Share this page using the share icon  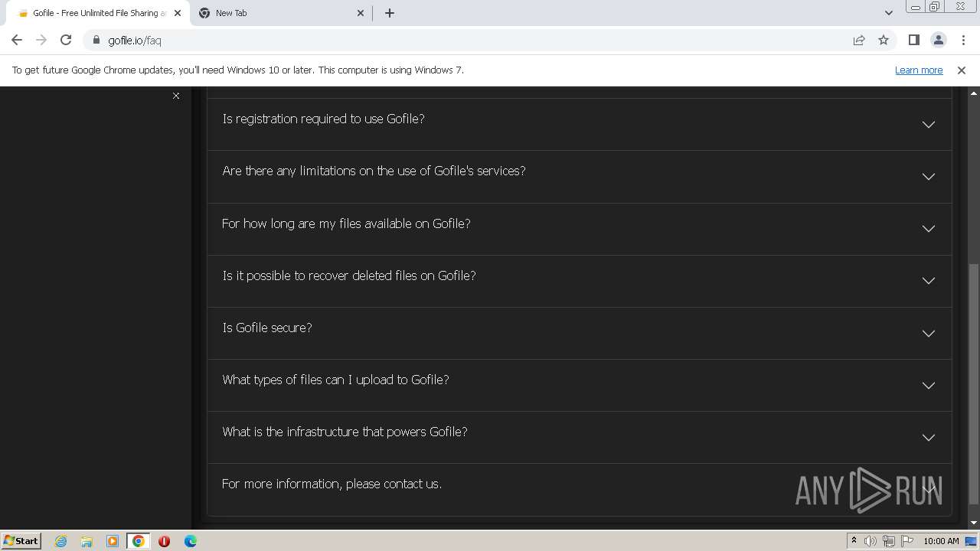tap(859, 40)
